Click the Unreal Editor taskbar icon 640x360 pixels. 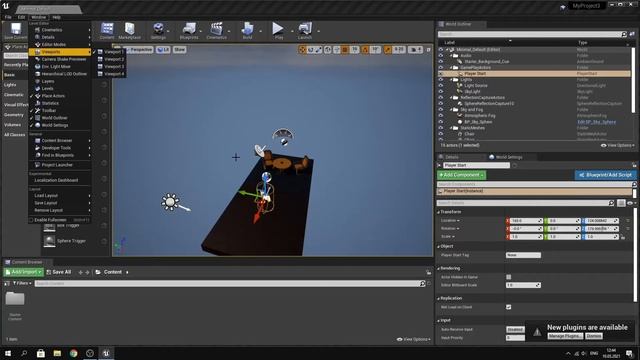[106, 353]
